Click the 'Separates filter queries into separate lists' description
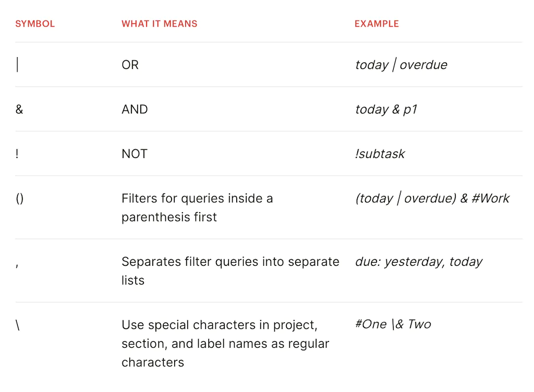534x392 pixels. pyautogui.click(x=230, y=271)
